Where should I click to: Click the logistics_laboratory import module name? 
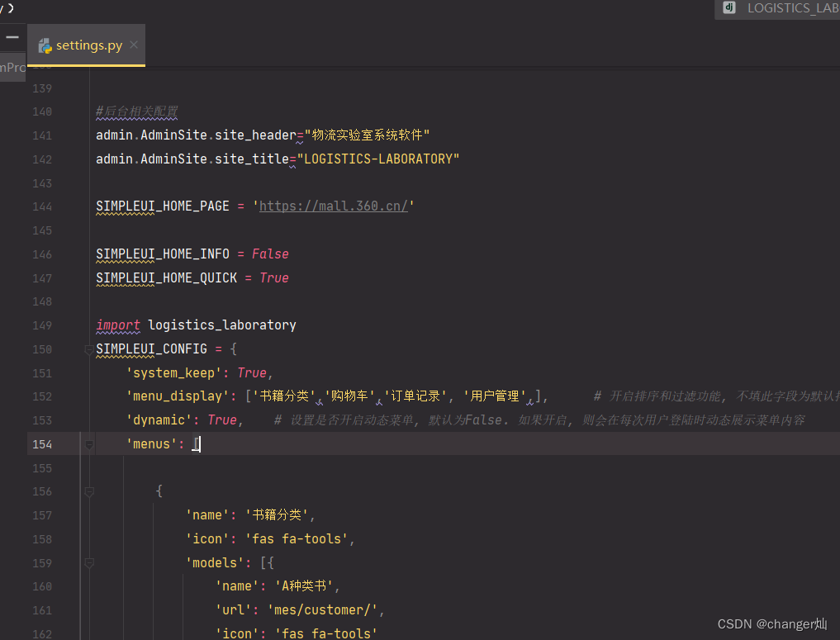click(x=221, y=325)
